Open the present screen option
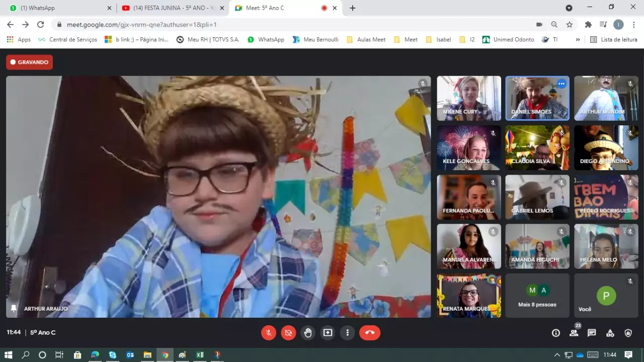 (x=328, y=333)
